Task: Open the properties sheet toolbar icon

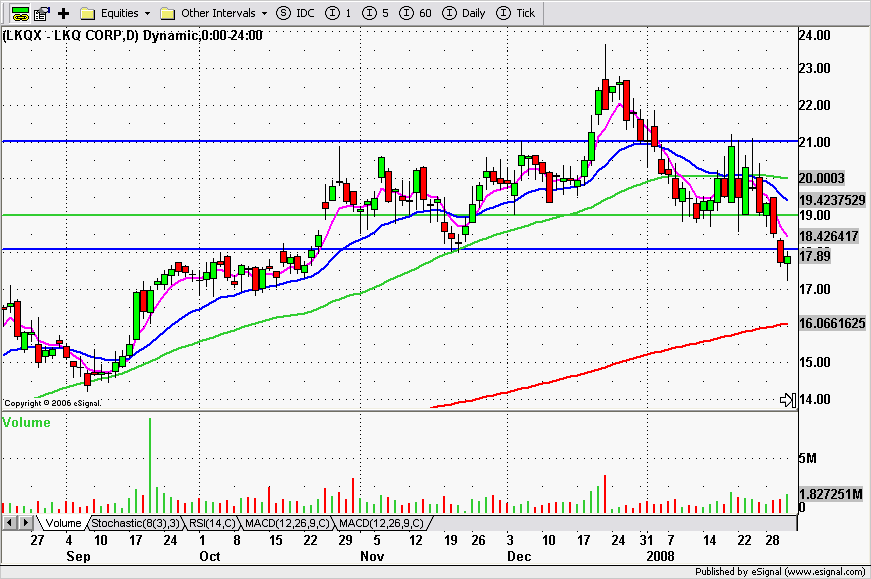Action: point(42,13)
